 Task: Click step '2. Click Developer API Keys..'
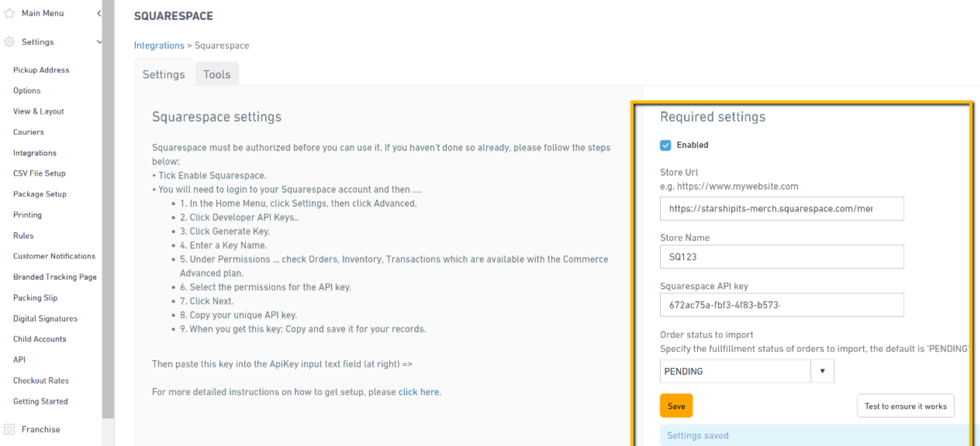tap(239, 218)
